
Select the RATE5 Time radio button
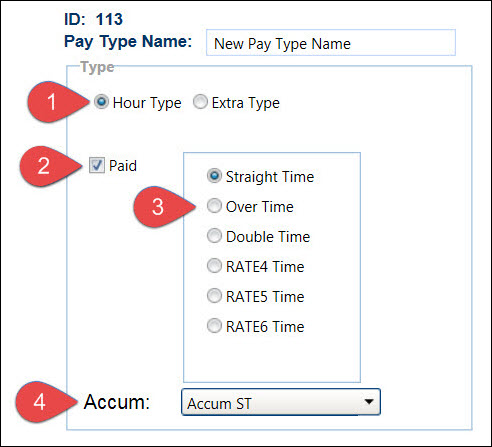pos(214,296)
